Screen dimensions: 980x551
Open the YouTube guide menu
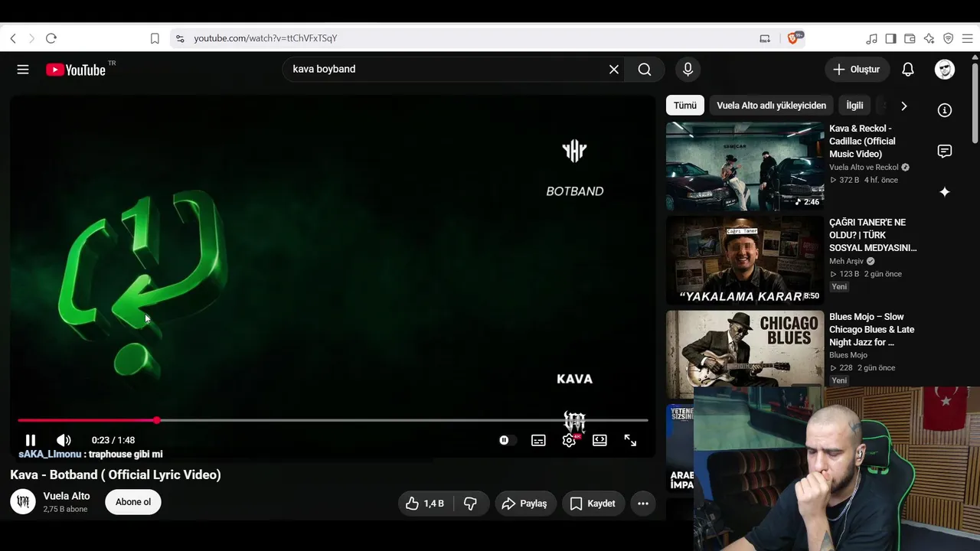[x=23, y=70]
